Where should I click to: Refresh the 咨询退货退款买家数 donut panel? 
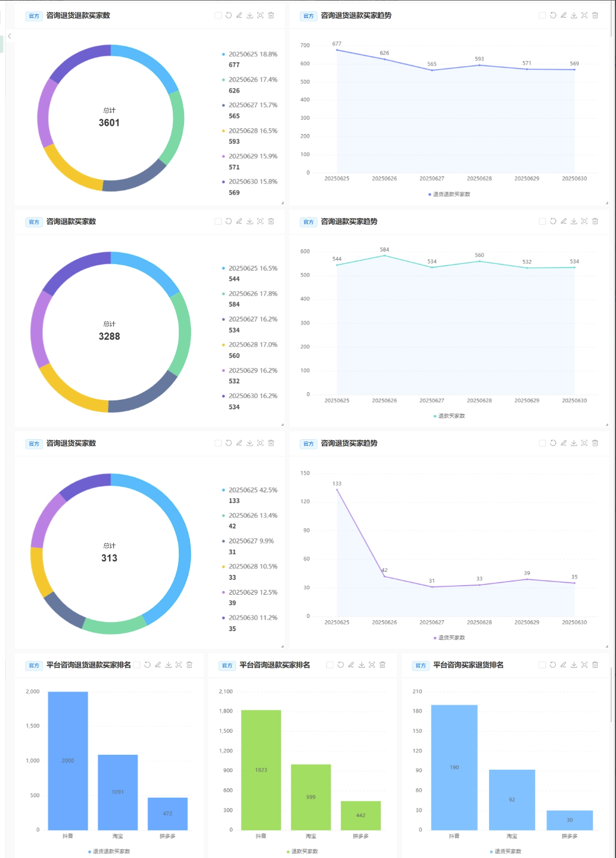pyautogui.click(x=229, y=15)
